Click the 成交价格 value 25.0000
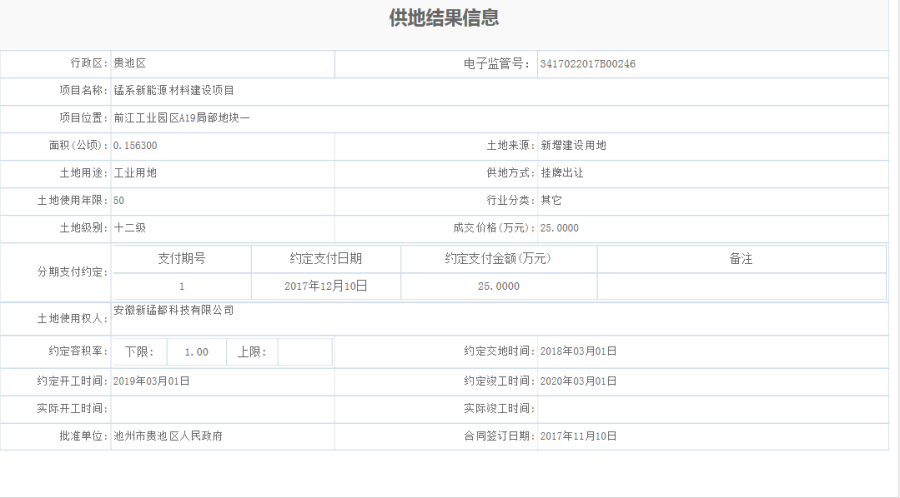This screenshot has width=900, height=498. tap(559, 228)
